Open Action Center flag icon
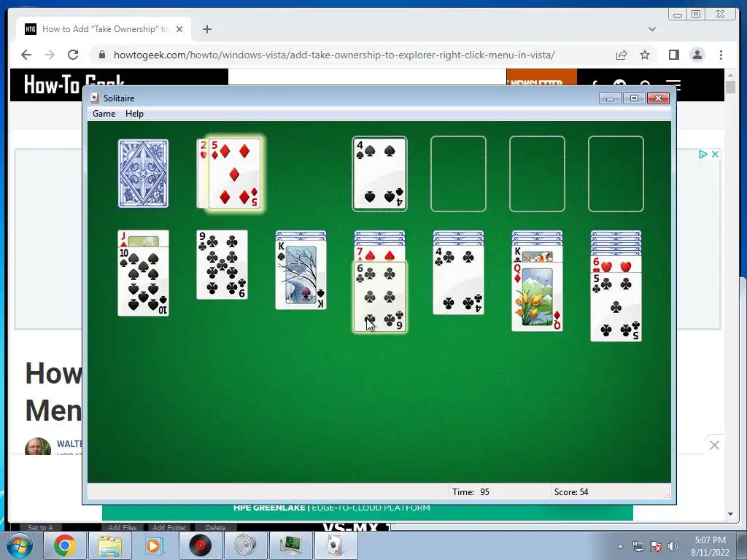Image resolution: width=747 pixels, height=560 pixels. 656,546
